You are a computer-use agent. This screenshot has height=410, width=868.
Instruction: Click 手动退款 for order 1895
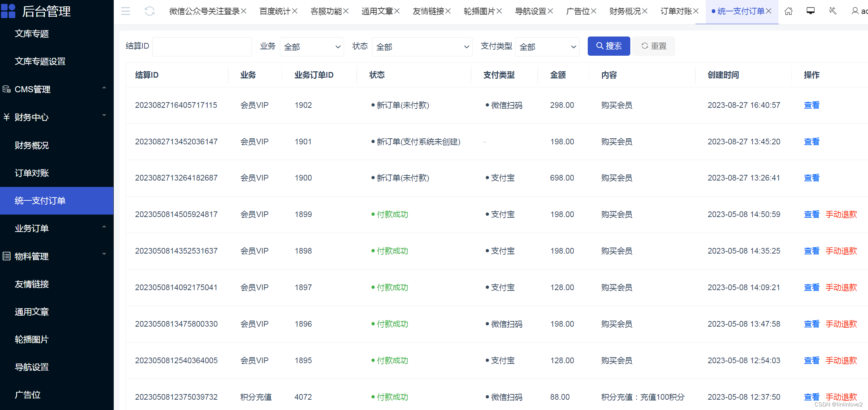841,360
